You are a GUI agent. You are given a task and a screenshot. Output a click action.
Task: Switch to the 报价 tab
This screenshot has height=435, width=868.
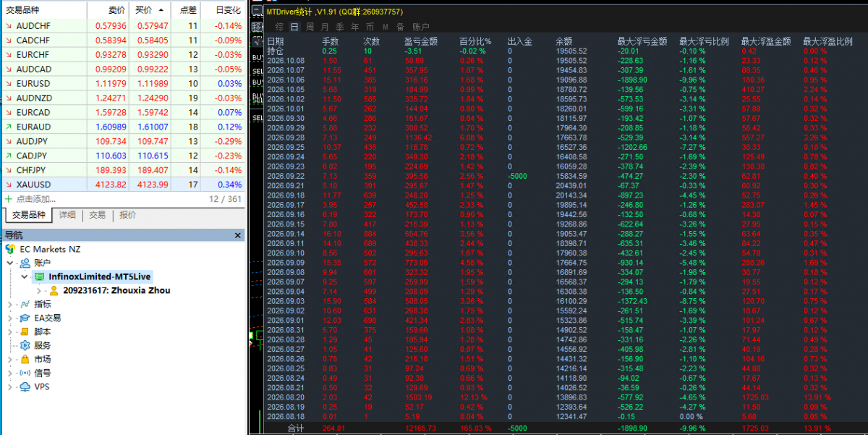click(127, 215)
